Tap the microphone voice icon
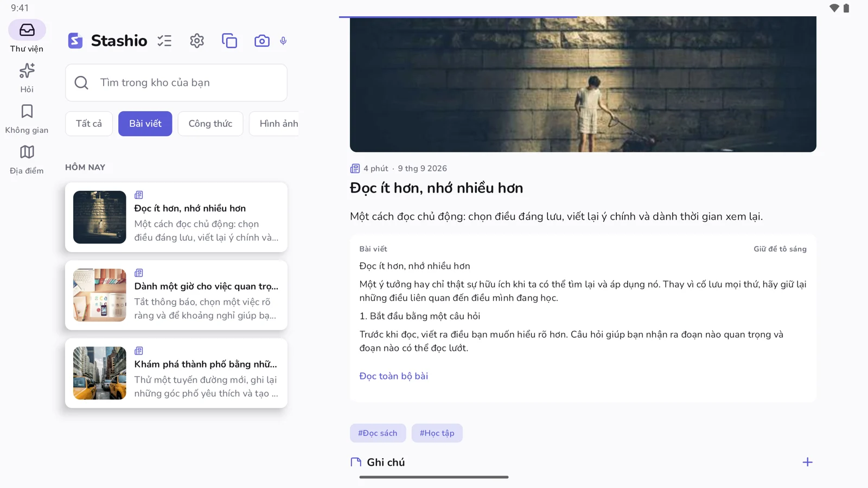Viewport: 868px width, 488px height. point(283,41)
